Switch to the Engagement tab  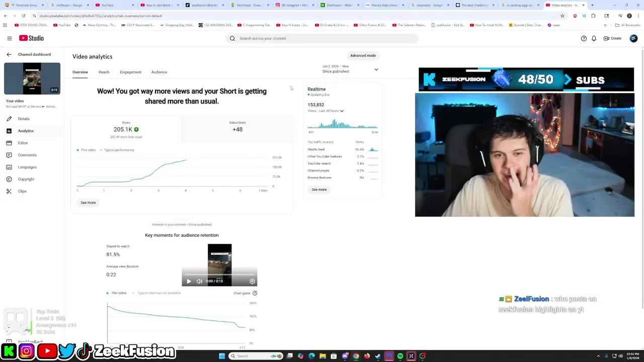[130, 72]
